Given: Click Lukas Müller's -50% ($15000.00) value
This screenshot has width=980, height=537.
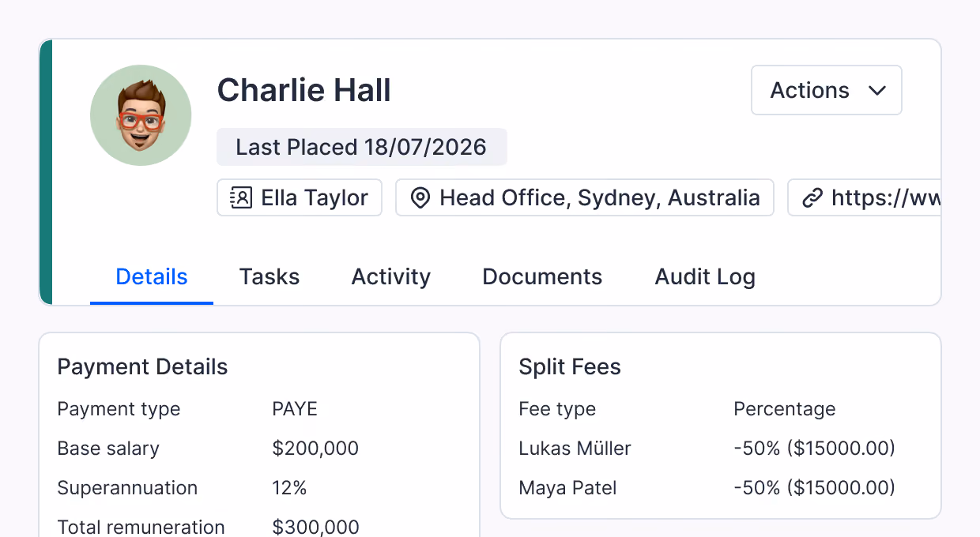Looking at the screenshot, I should click(x=814, y=449).
